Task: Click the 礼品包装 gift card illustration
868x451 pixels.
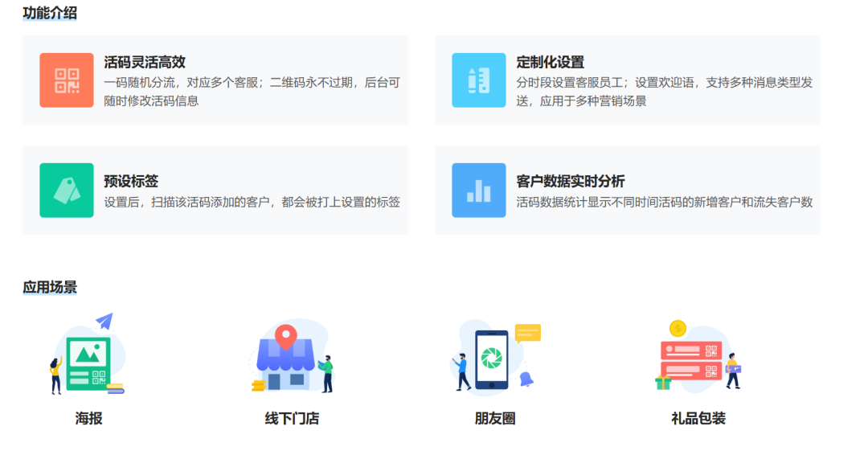Action: 698,356
